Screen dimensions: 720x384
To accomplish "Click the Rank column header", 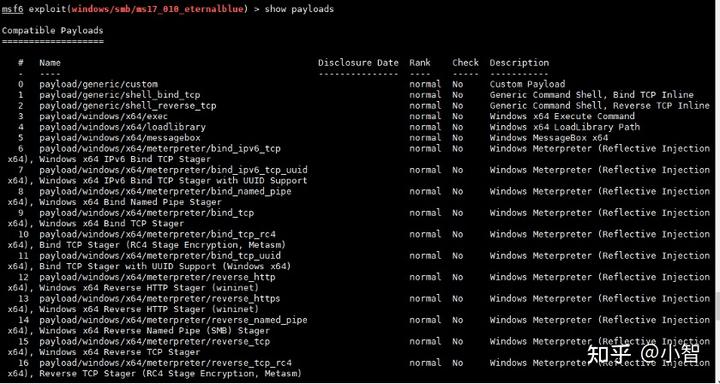I will [x=420, y=63].
